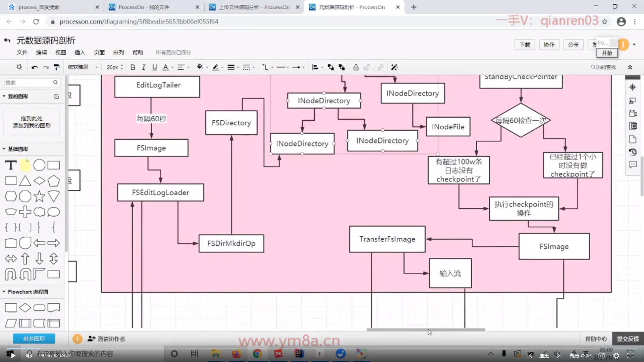Click the back arrow beside the title
The height and width of the screenshot is (362, 644).
click(x=7, y=41)
